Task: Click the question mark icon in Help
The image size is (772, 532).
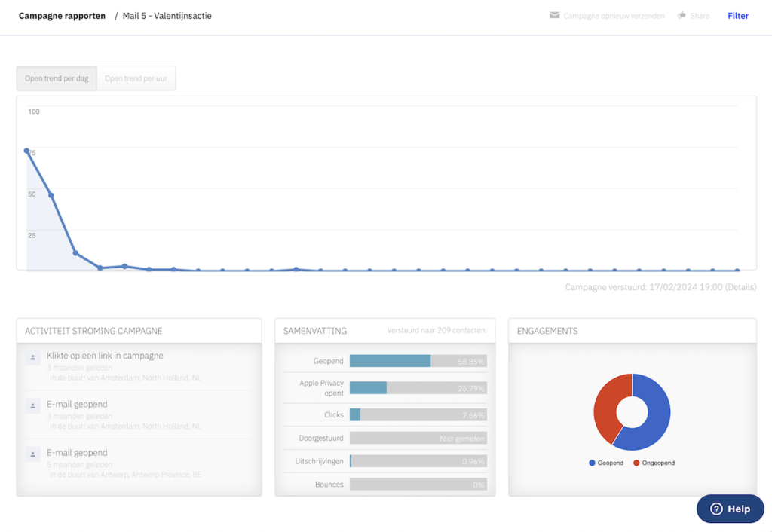Action: (x=716, y=509)
